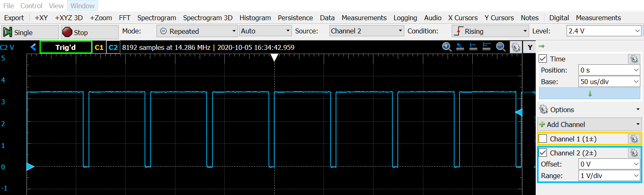Viewport: 644px width, 195px height.
Task: Open the Logging view
Action: 405,18
